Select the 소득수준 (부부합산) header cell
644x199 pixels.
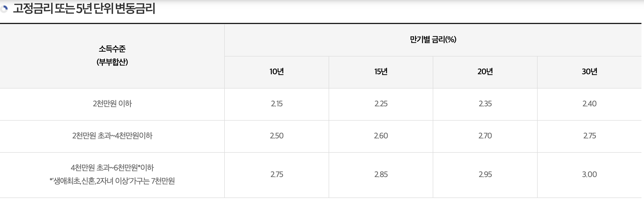coord(112,56)
